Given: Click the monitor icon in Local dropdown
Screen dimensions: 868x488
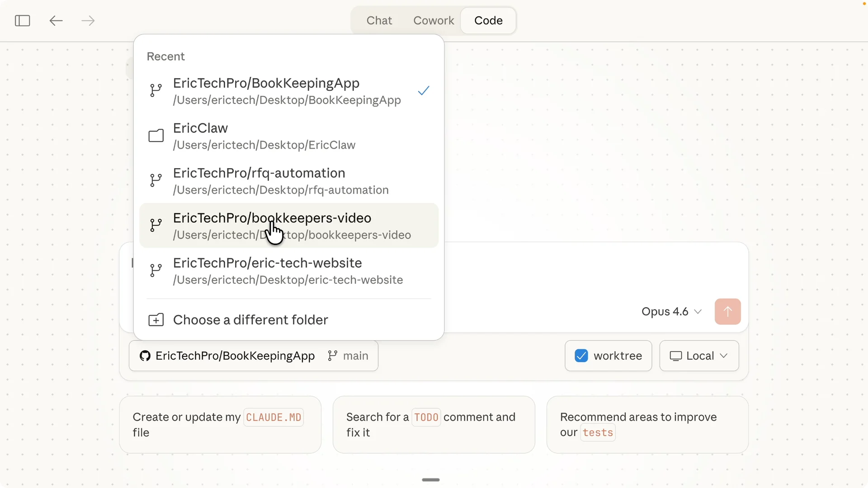Looking at the screenshot, I should [x=675, y=356].
